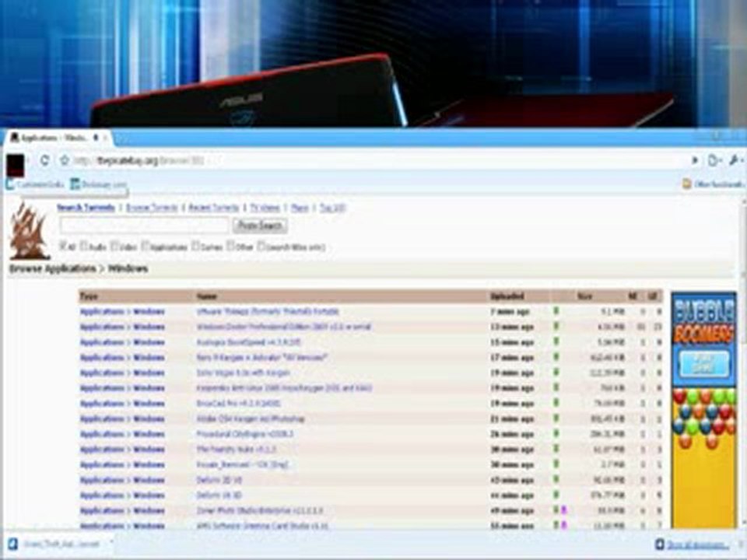The image size is (747, 560).
Task: Download icon in Procedural CityEngine row
Action: (x=556, y=433)
